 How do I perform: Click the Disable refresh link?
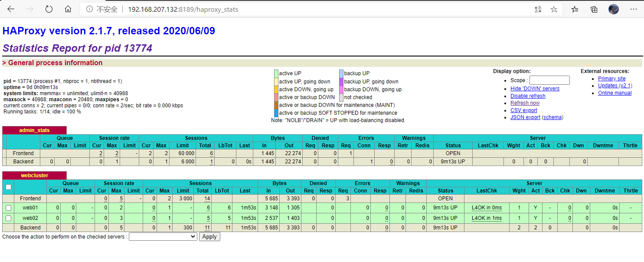528,96
